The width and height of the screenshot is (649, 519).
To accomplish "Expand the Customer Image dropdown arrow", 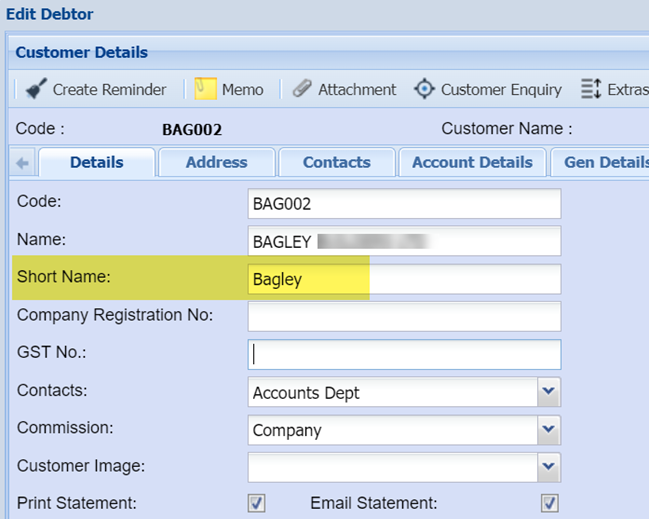I will point(548,467).
